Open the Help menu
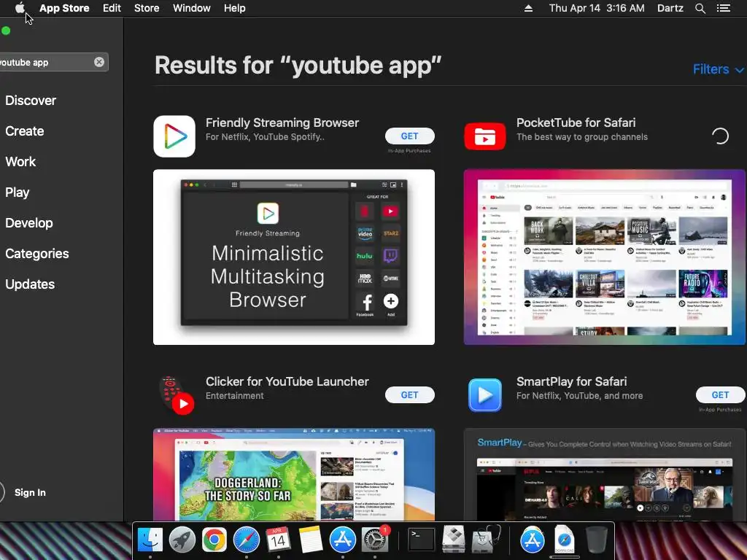The height and width of the screenshot is (560, 747). pos(234,8)
